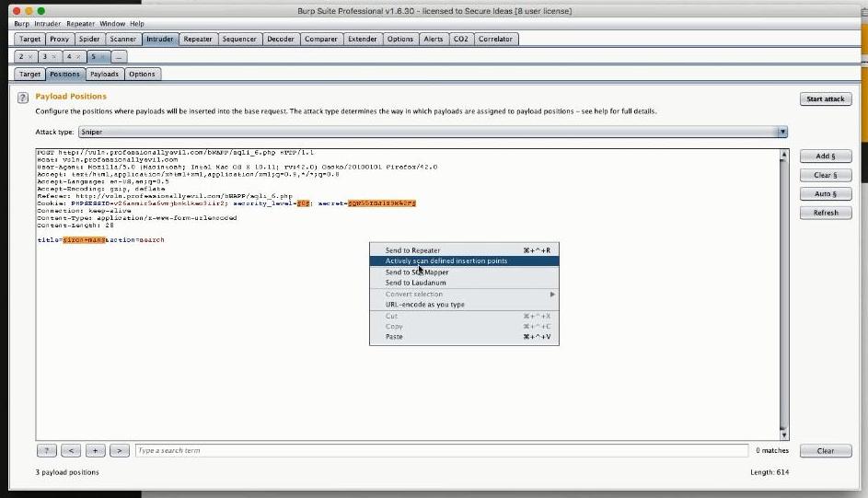Click the request editor vertical scrollbar

783,294
